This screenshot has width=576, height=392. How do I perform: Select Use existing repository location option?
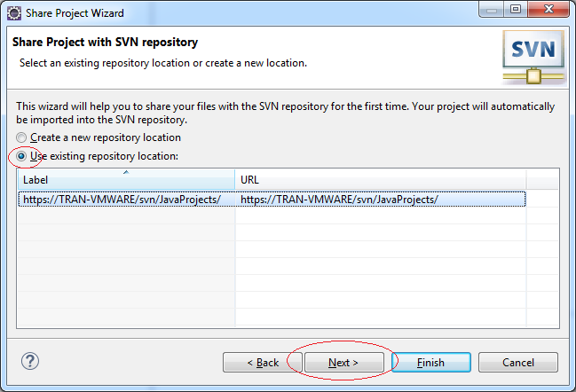click(x=98, y=156)
